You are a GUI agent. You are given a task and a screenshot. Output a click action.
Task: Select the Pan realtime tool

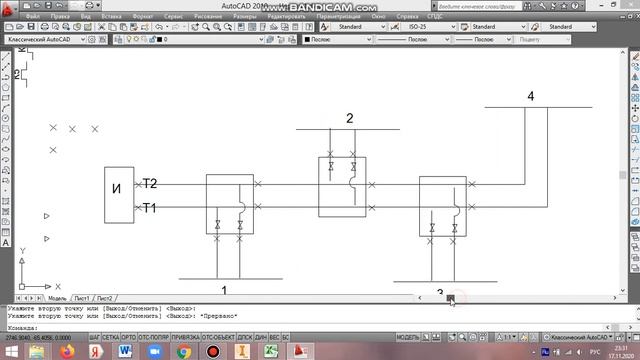tap(195, 27)
